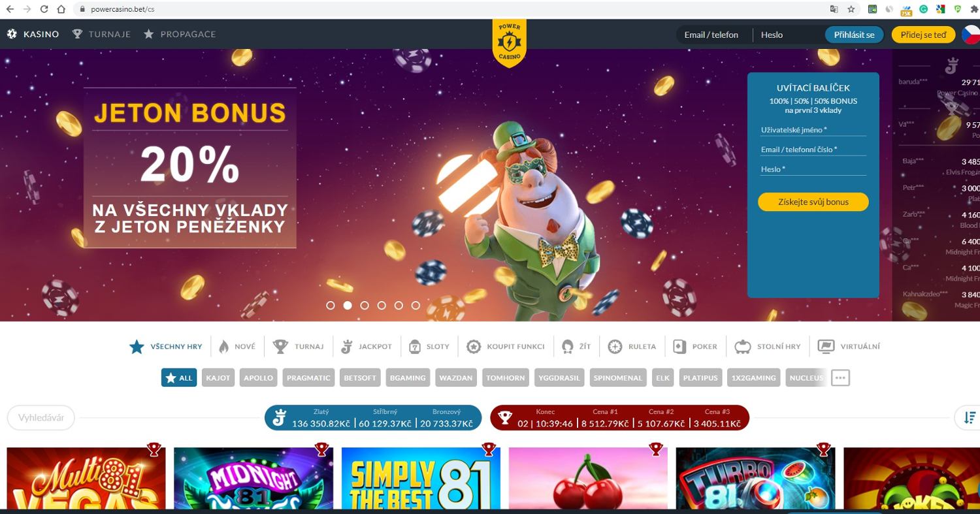
Task: Switch to the first banner slide dot
Action: pos(331,305)
